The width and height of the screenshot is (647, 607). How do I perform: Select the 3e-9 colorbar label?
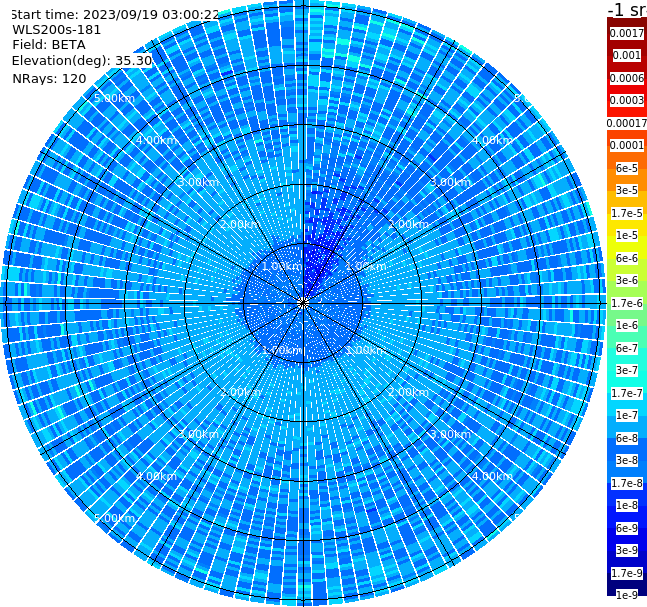coord(627,550)
